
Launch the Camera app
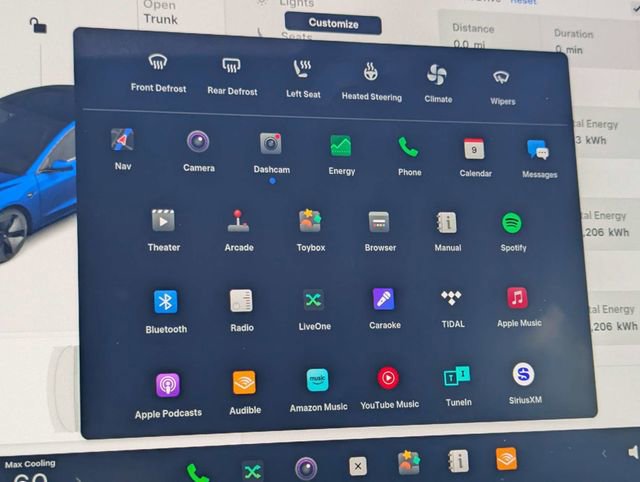(198, 143)
